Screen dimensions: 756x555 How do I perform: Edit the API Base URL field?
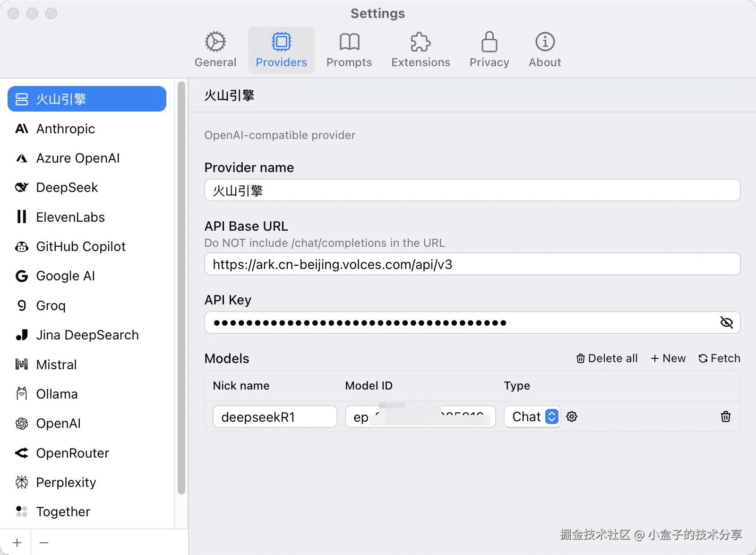(x=472, y=264)
